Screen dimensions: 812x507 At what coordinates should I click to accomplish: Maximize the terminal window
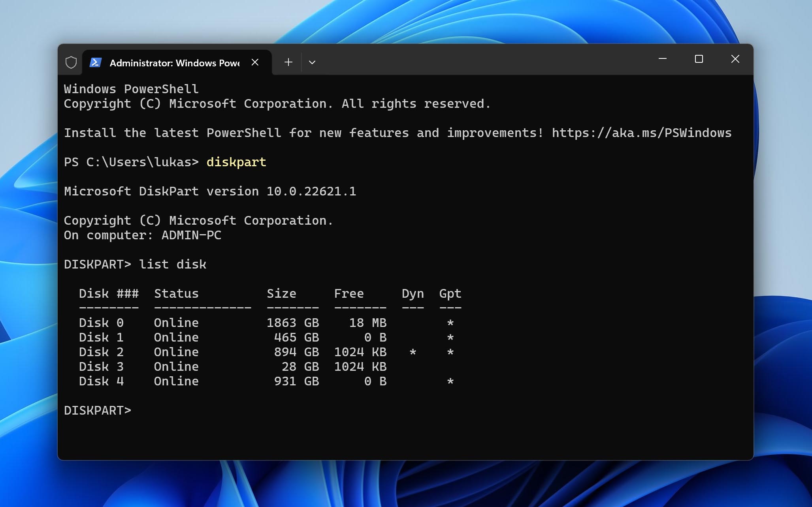pyautogui.click(x=699, y=59)
